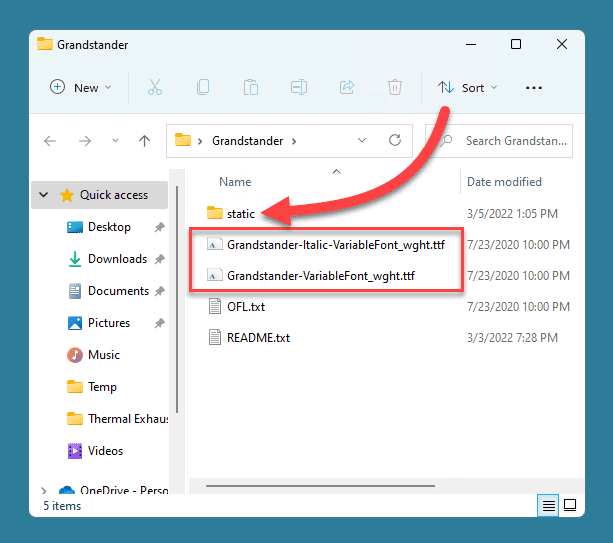Go up one folder level arrow
The height and width of the screenshot is (543, 613).
pyautogui.click(x=144, y=141)
